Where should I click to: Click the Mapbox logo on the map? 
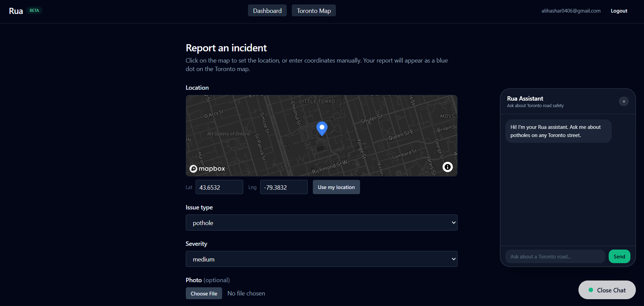207,169
